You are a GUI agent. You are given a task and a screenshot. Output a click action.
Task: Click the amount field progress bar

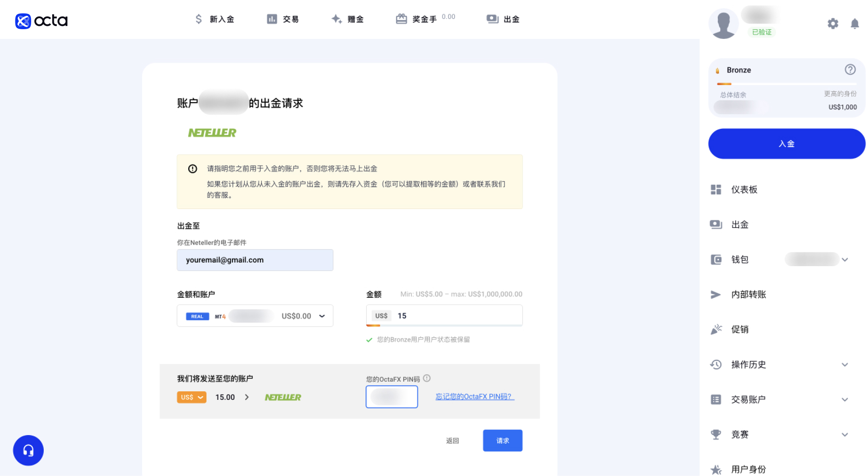(x=444, y=325)
